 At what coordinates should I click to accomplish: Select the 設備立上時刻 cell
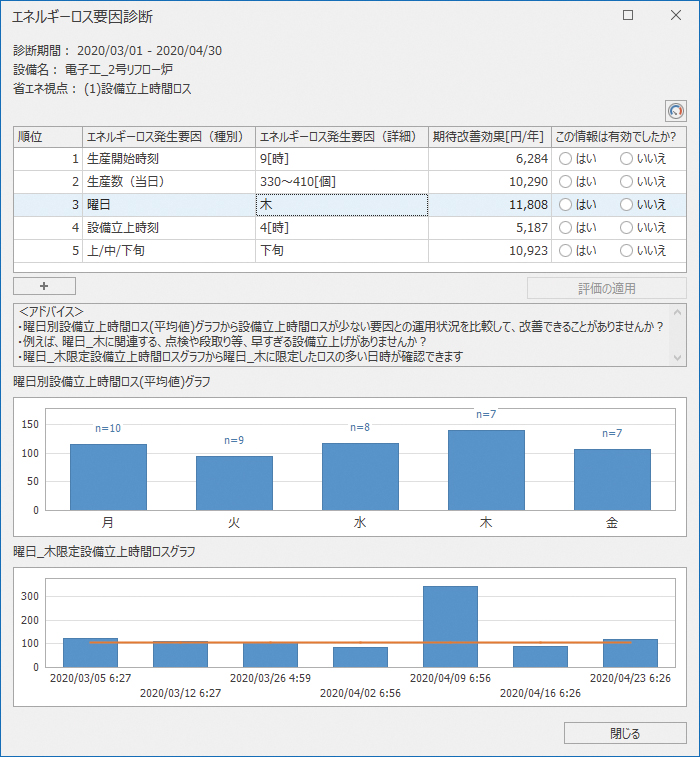[169, 227]
